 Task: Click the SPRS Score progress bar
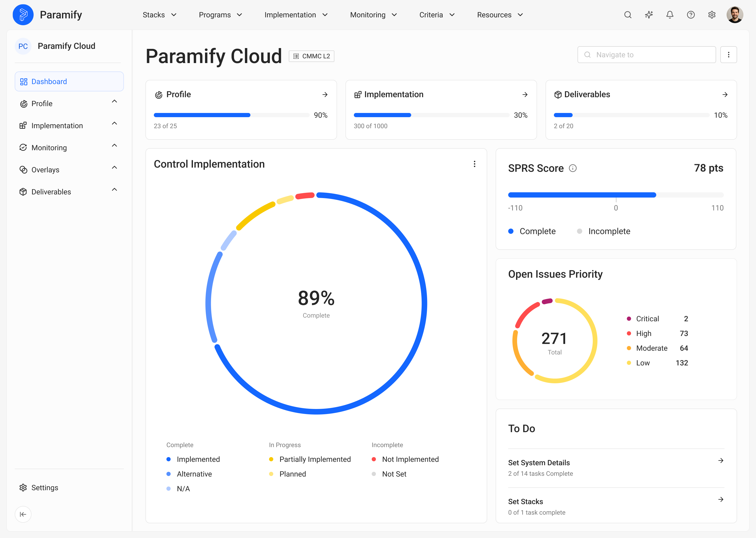(615, 195)
